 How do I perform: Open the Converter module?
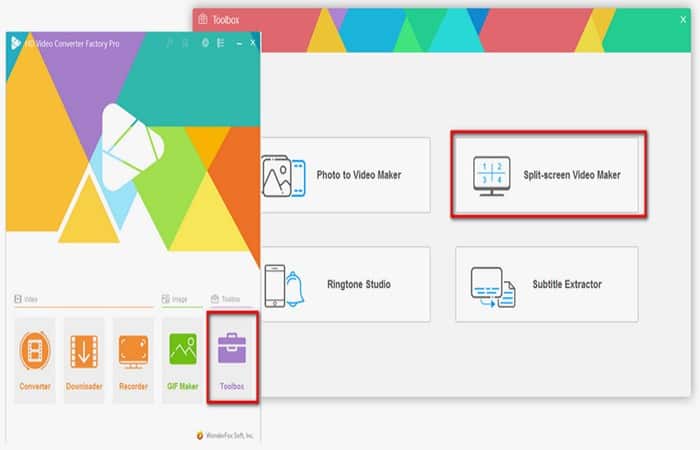pyautogui.click(x=35, y=360)
